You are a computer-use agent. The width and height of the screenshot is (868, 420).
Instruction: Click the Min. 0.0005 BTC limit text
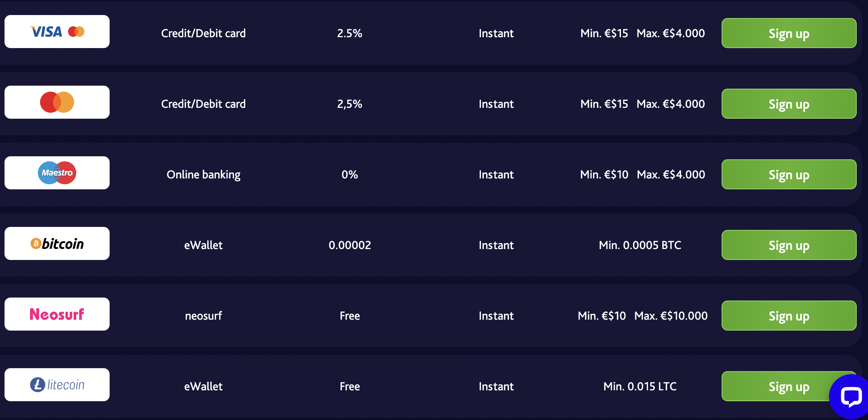pyautogui.click(x=640, y=245)
